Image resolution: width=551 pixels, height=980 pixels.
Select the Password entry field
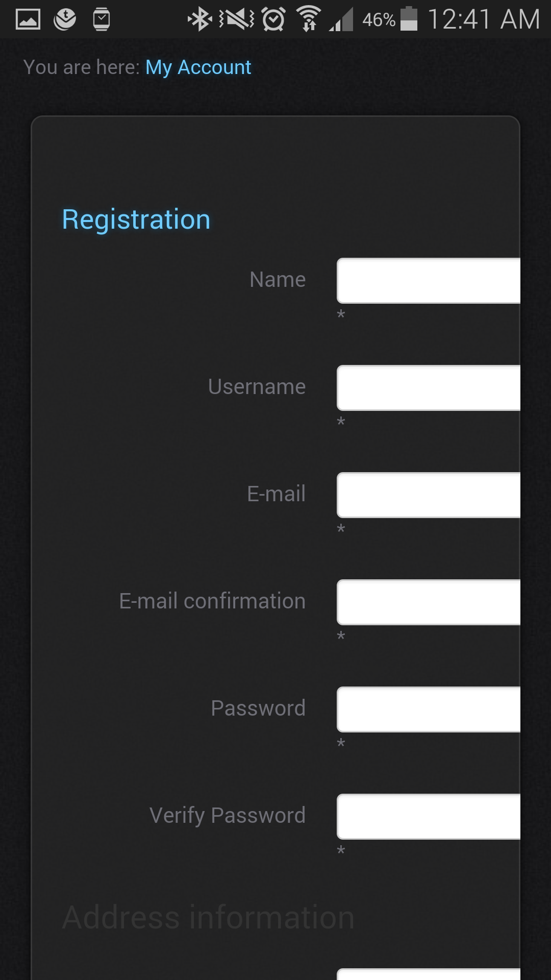429,709
